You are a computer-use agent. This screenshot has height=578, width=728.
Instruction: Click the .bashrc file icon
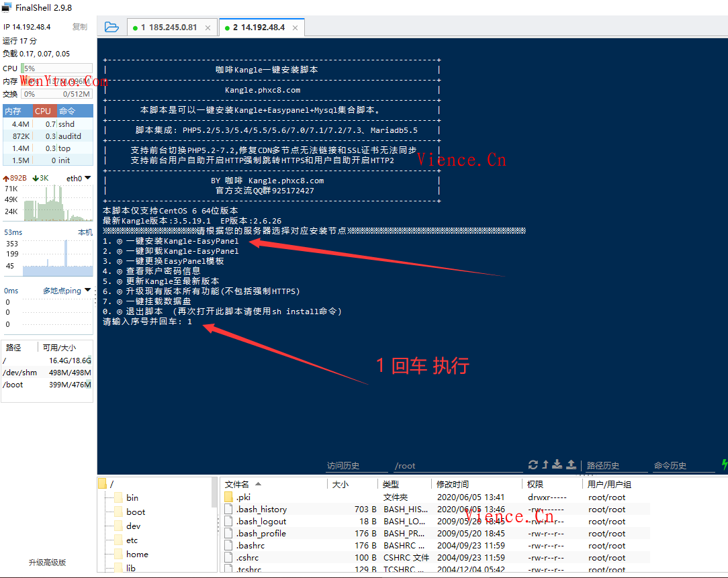point(228,546)
